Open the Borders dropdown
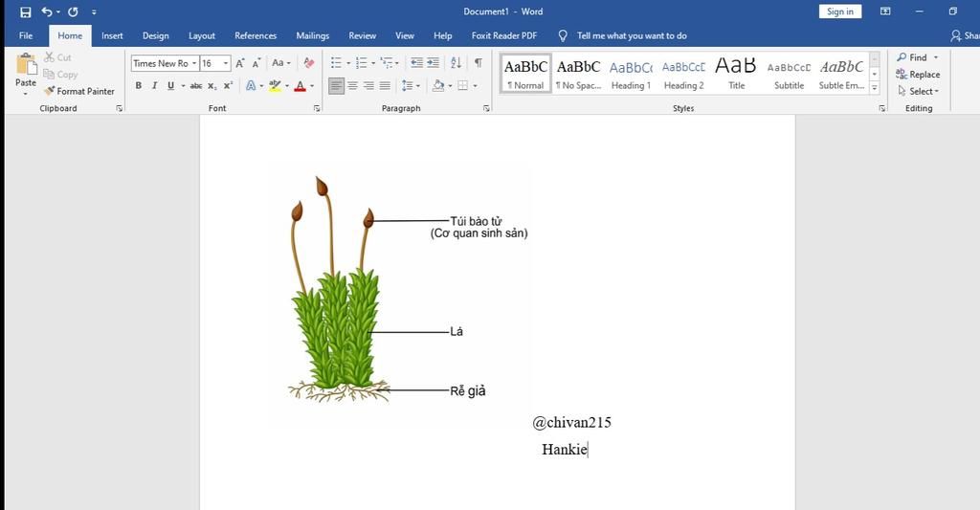Image resolution: width=980 pixels, height=510 pixels. coord(473,86)
